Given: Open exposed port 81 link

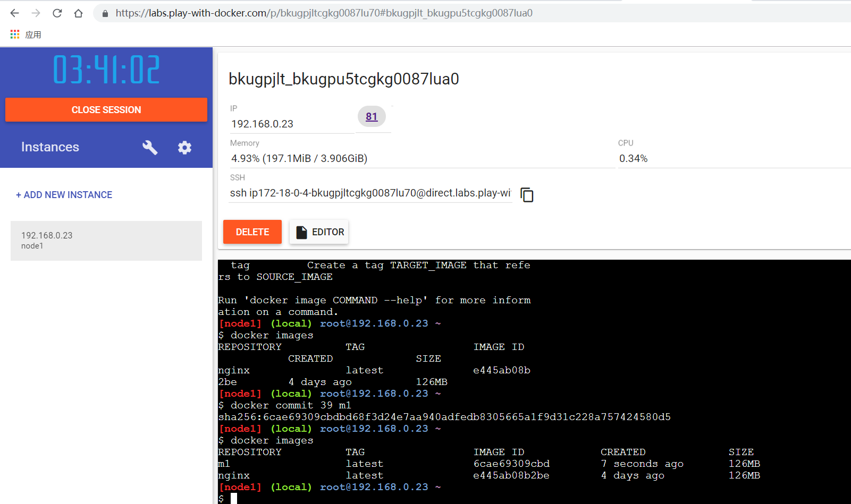Looking at the screenshot, I should click(x=372, y=117).
